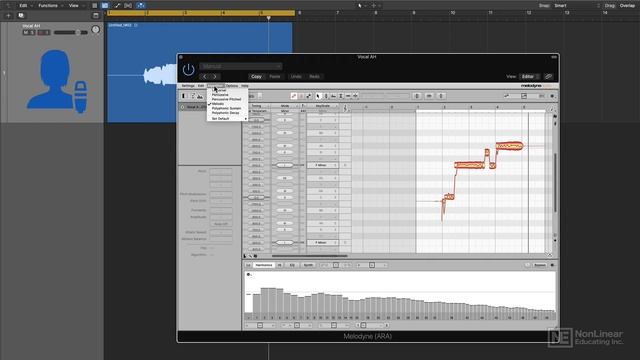The height and width of the screenshot is (360, 640).
Task: Select the Time tool in Melodyne
Action: pos(348,96)
